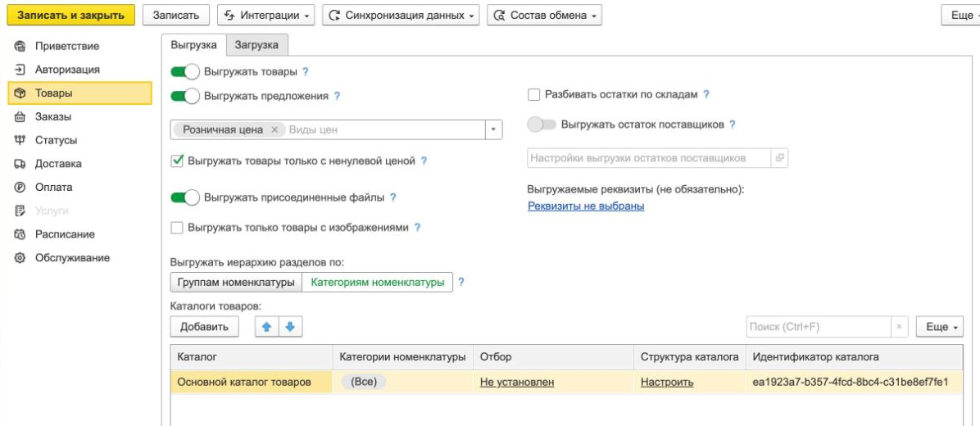Click the Добавить catalog button
Screen dimensions: 980x426
pyautogui.click(x=204, y=327)
